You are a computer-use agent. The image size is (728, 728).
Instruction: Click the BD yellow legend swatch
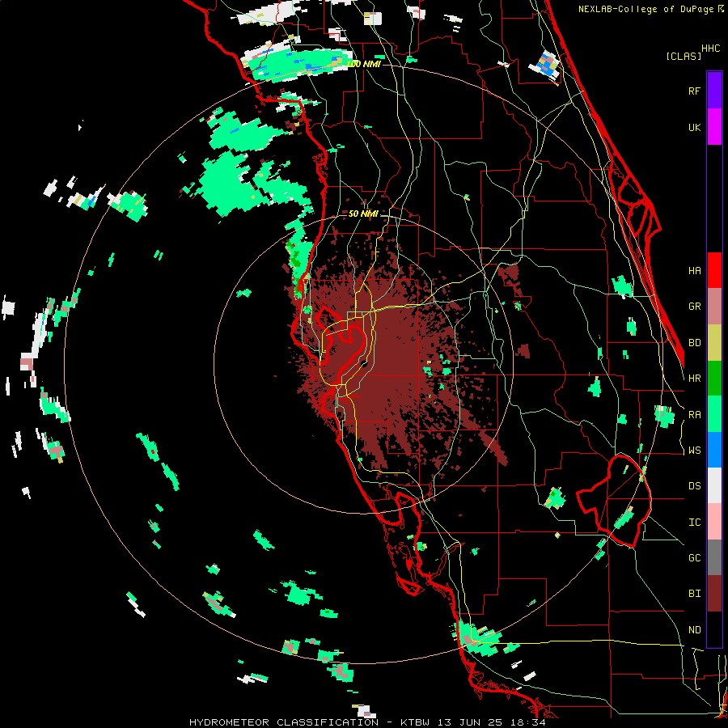[714, 343]
